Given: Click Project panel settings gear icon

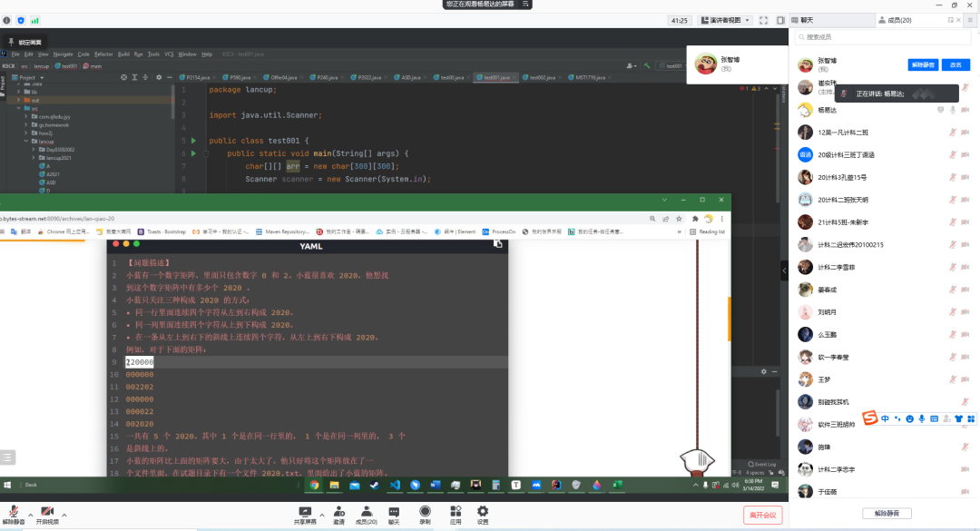Looking at the screenshot, I should click(x=159, y=77).
